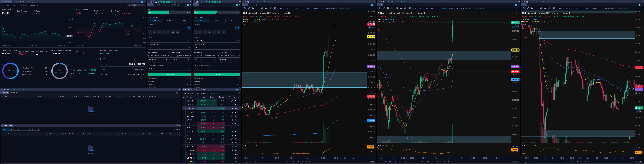This screenshot has height=164, width=644.
Task: Open the multi-chart grid layout icon in 1-minute chart
Action: click(258, 8)
